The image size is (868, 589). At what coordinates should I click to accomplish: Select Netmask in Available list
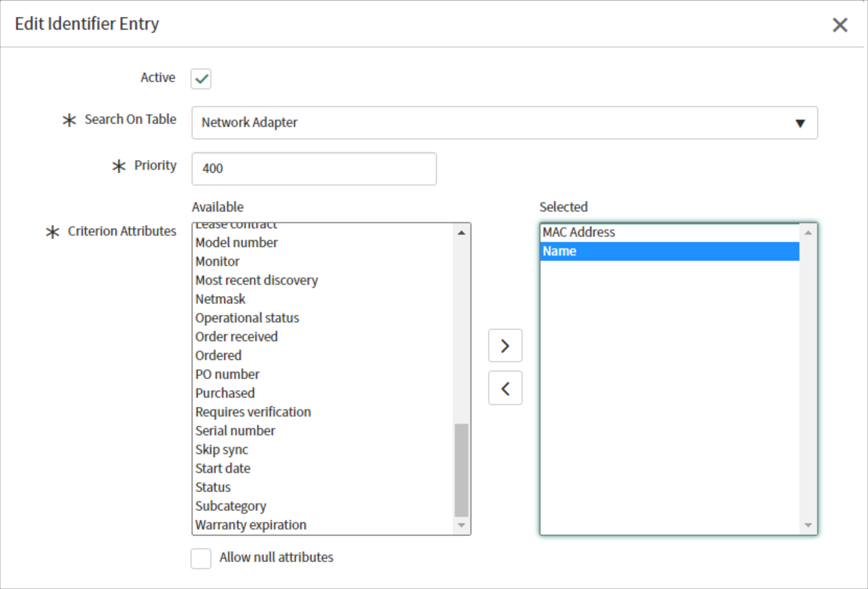[323, 299]
